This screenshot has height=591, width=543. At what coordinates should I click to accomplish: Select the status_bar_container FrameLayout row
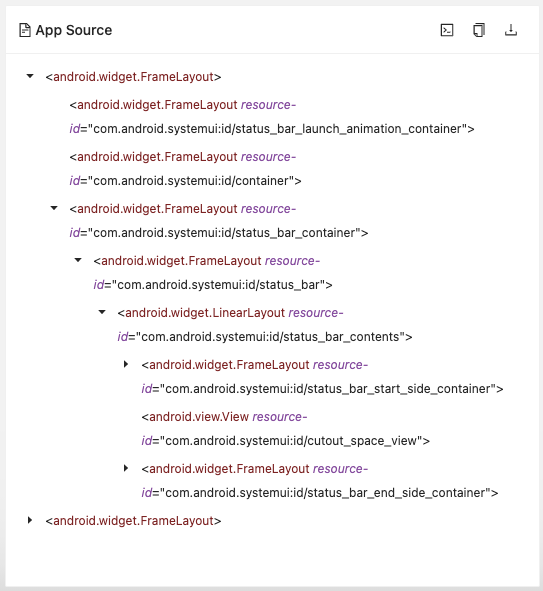pos(219,221)
